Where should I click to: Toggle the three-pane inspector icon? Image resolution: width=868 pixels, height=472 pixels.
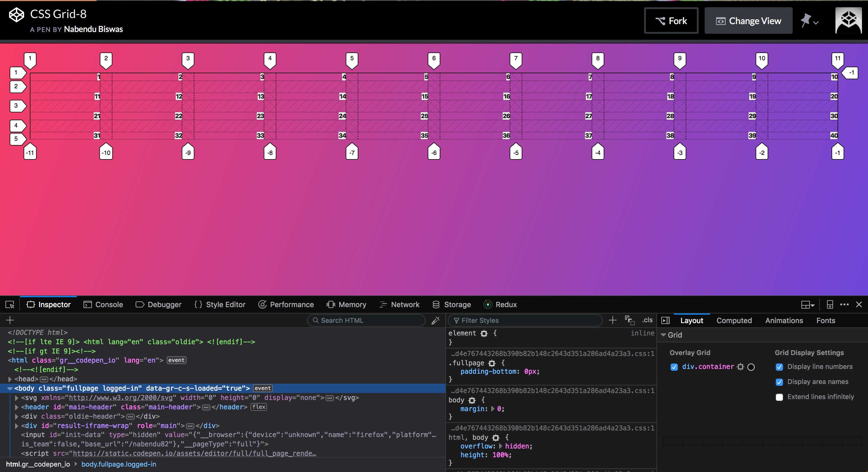(665, 320)
